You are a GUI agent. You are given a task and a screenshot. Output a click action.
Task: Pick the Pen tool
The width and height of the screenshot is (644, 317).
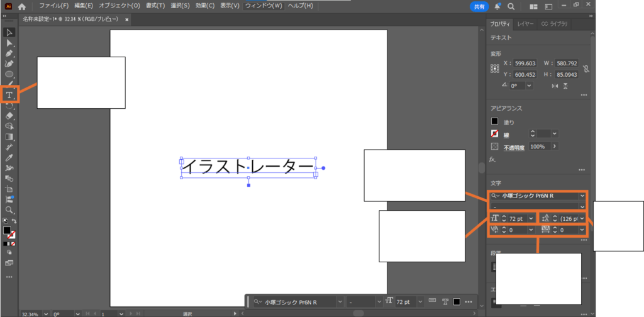click(9, 53)
